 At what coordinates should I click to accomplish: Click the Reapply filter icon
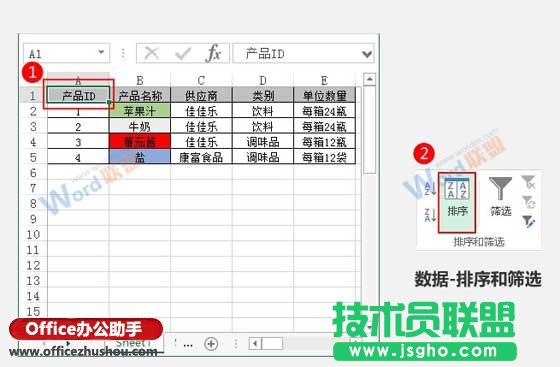[529, 202]
